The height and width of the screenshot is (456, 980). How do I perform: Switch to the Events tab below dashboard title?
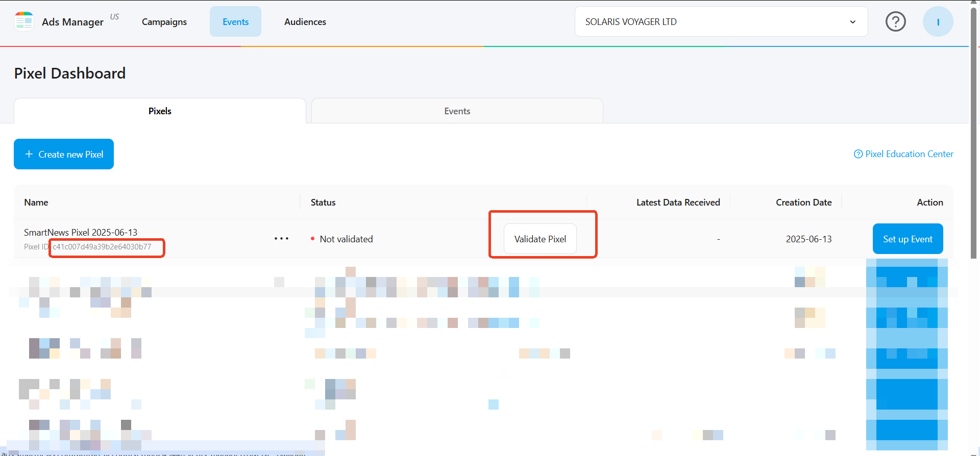point(457,111)
